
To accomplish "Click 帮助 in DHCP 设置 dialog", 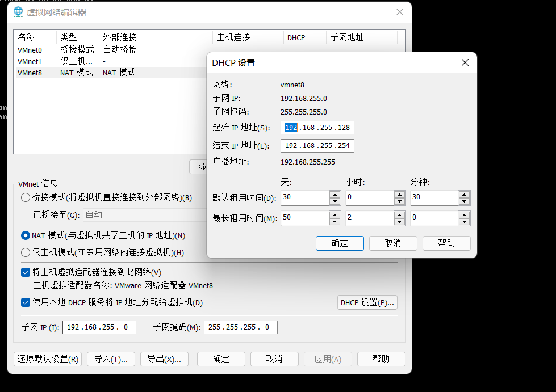I will point(446,243).
